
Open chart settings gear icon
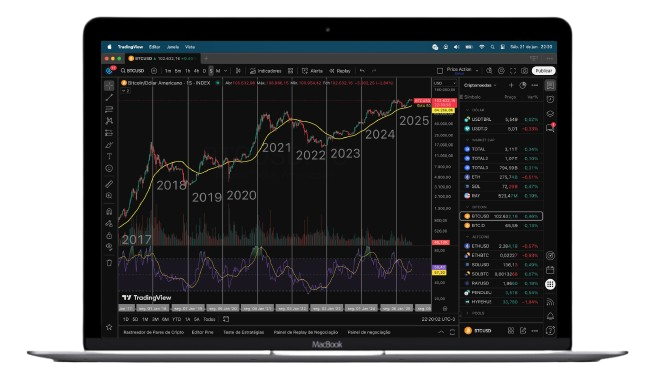[x=501, y=71]
